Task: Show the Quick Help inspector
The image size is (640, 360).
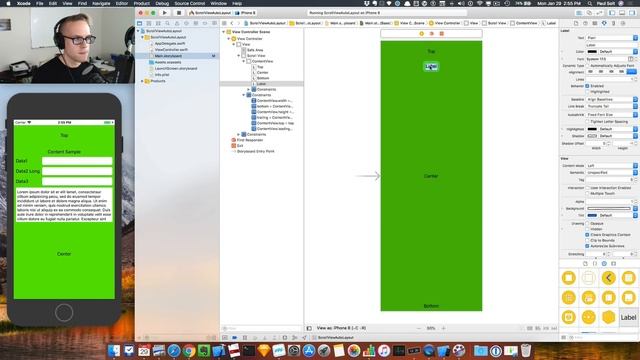Action: [585, 23]
